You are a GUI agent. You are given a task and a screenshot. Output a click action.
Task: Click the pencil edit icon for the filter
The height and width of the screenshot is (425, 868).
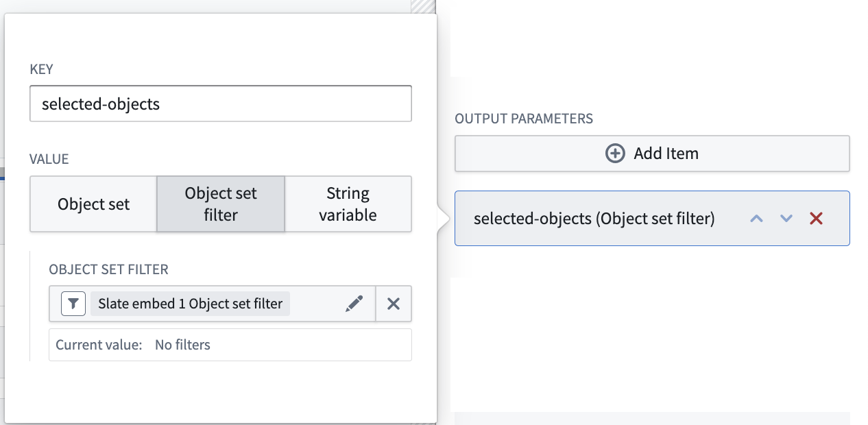tap(354, 304)
